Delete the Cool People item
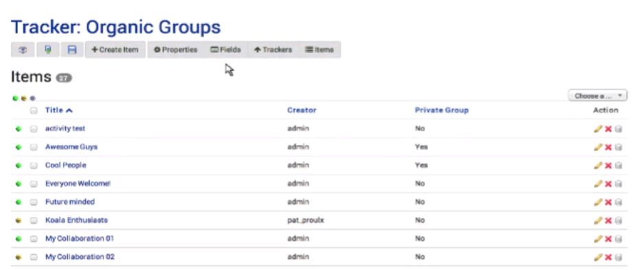 click(x=608, y=166)
